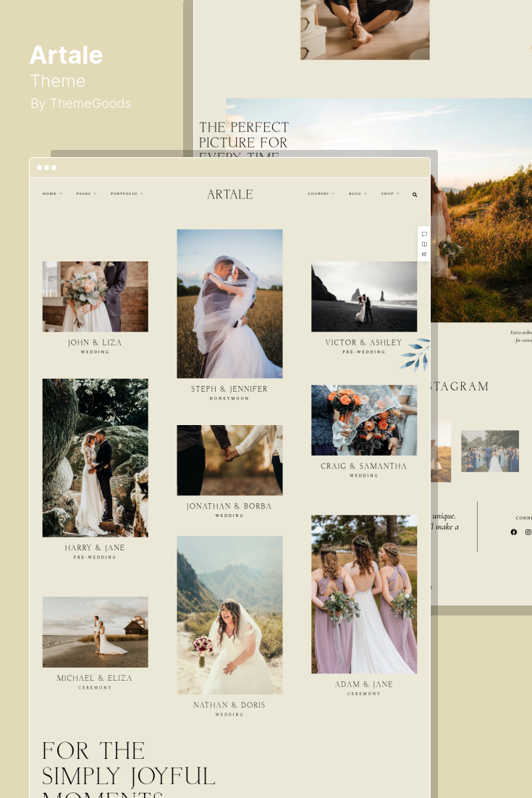
Task: Open the Jonathan & Borba holding hands photo
Action: [x=230, y=460]
